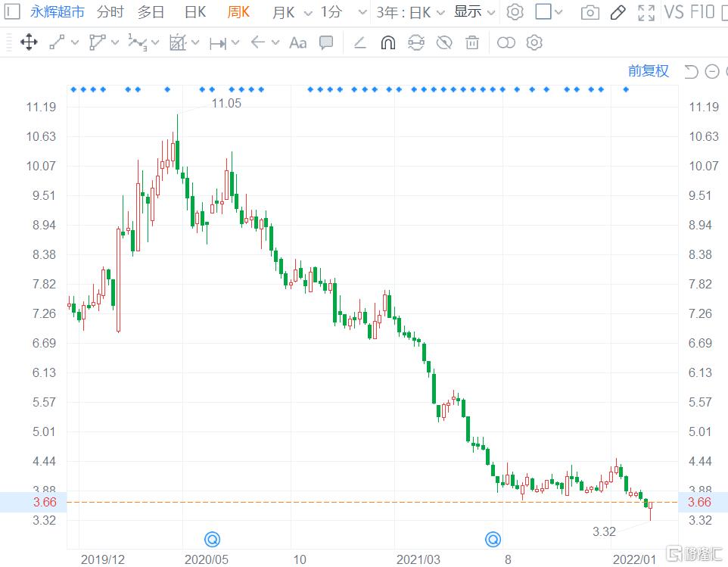Click 前复权 price adjustment option

[x=648, y=71]
